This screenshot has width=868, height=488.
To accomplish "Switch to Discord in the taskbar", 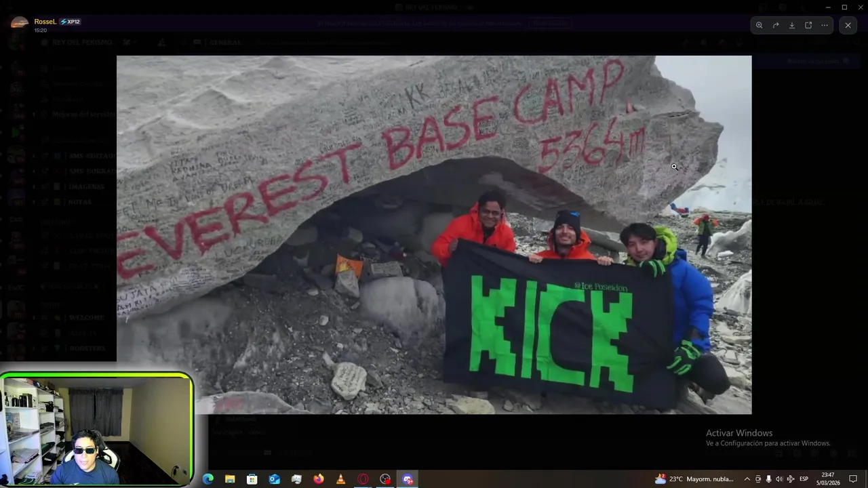I will click(408, 479).
